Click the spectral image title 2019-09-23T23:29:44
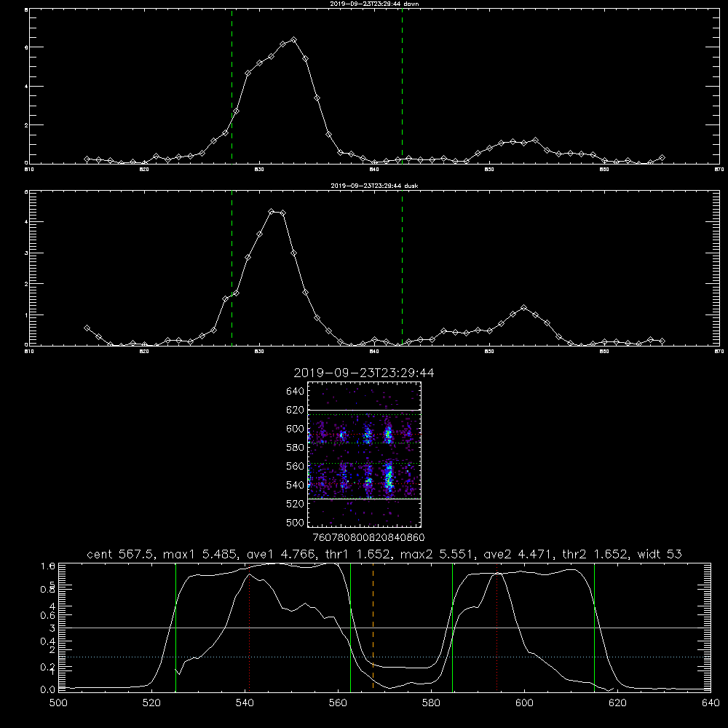 pyautogui.click(x=364, y=373)
